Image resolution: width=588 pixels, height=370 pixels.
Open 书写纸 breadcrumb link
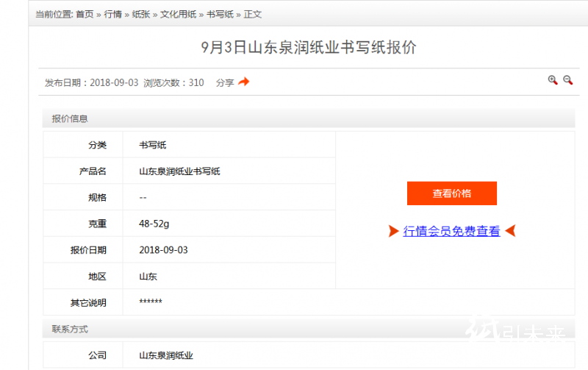point(220,14)
